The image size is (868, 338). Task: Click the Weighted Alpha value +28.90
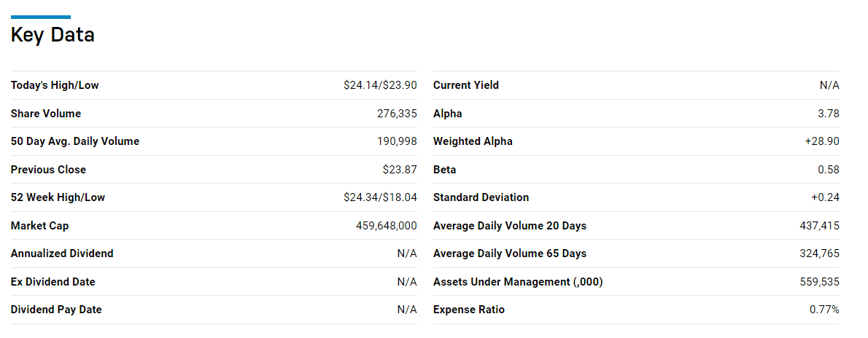point(822,141)
